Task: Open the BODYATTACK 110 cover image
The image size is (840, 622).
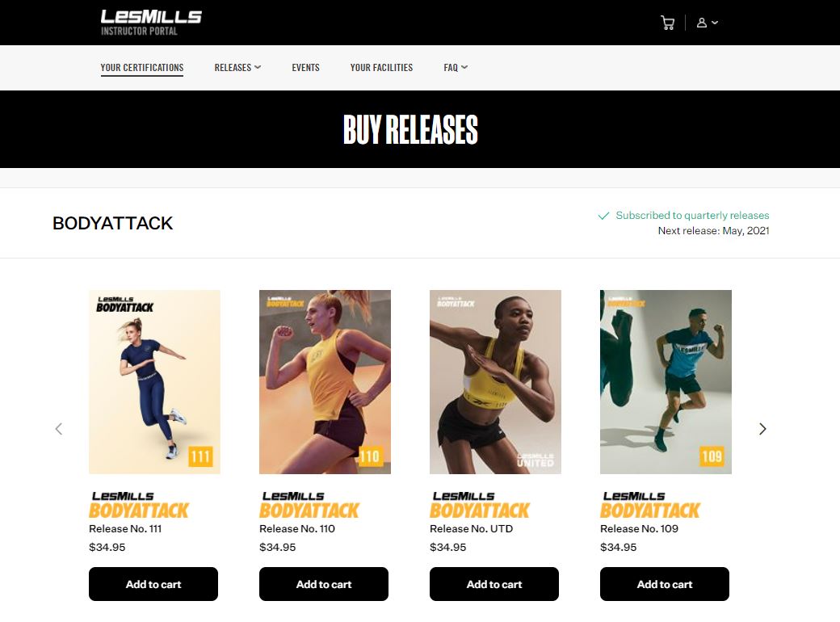Action: (x=325, y=382)
